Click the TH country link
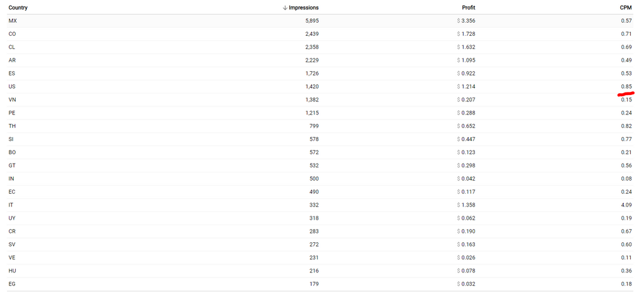Viewport: 644px width, 292px height. pos(12,126)
